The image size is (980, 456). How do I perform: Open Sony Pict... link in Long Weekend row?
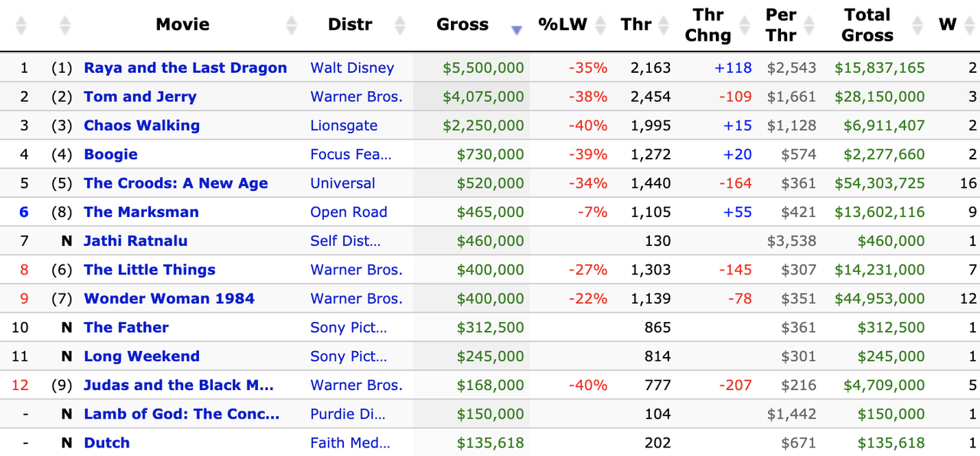(348, 356)
